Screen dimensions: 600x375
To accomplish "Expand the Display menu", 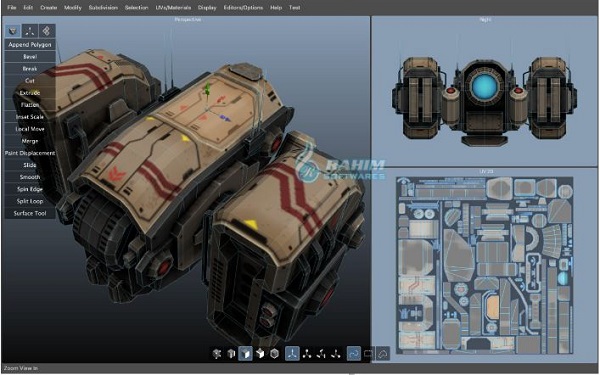I will (207, 7).
